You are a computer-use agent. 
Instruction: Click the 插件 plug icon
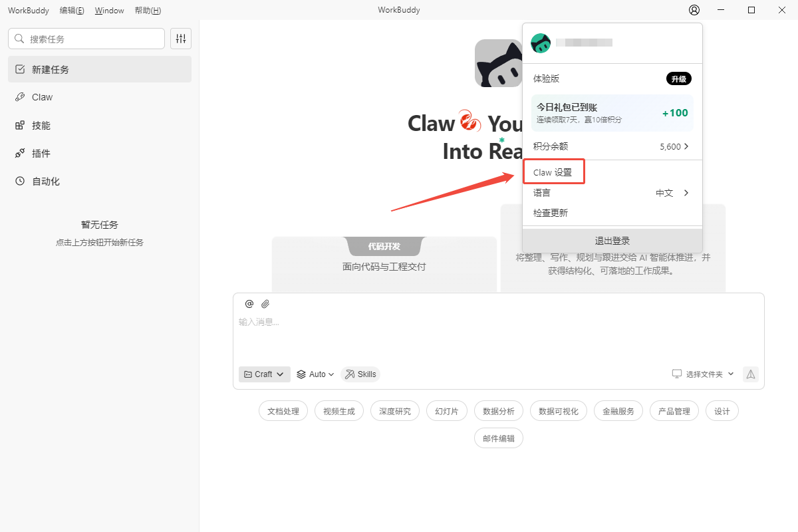tap(20, 153)
